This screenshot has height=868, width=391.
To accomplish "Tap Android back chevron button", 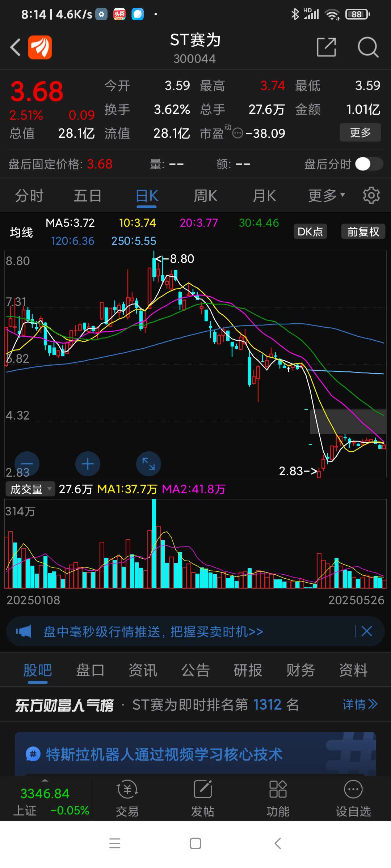I will (278, 843).
